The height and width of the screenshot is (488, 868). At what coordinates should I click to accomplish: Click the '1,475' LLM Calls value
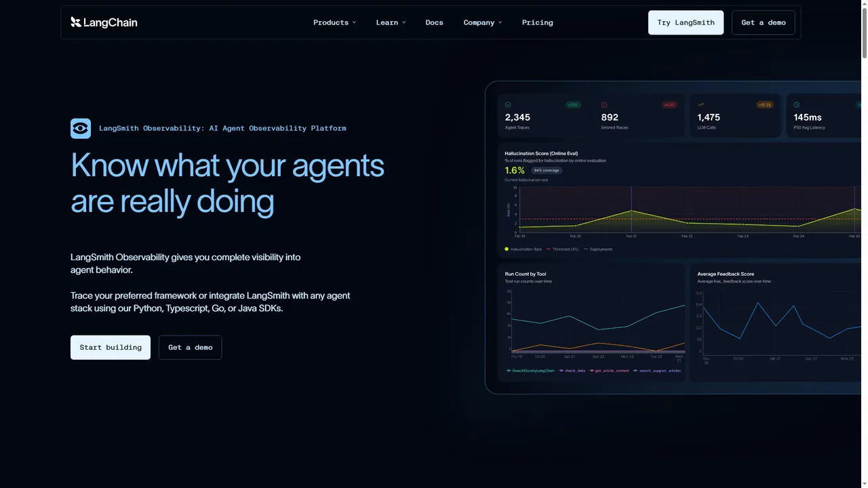(x=709, y=117)
